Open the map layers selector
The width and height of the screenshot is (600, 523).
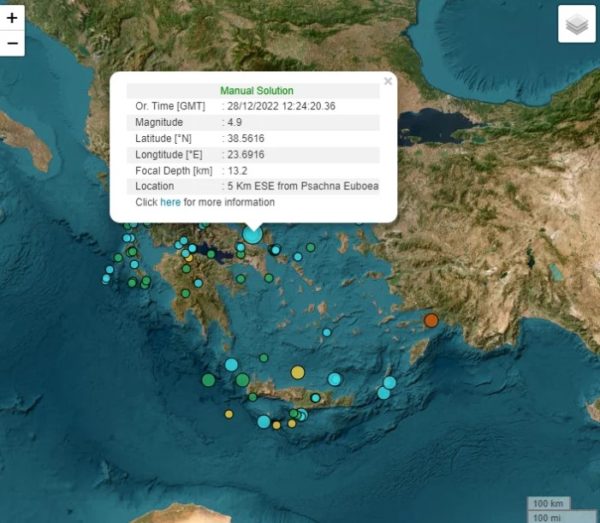(x=576, y=24)
